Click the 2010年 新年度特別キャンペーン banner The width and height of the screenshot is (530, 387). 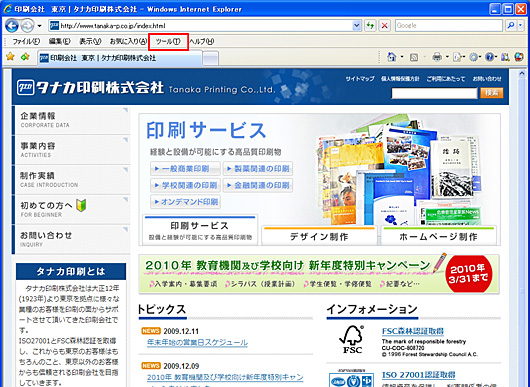click(319, 274)
